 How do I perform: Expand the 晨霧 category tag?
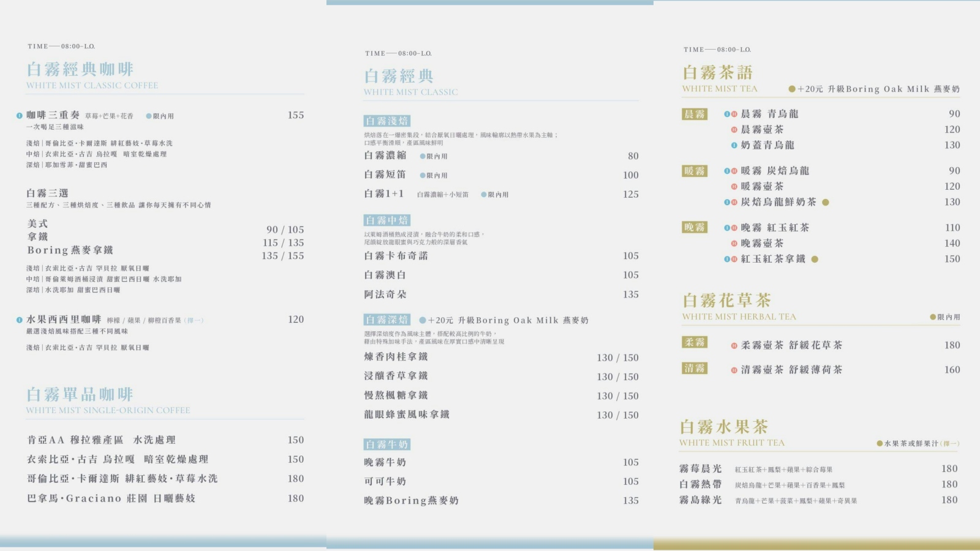tap(695, 113)
